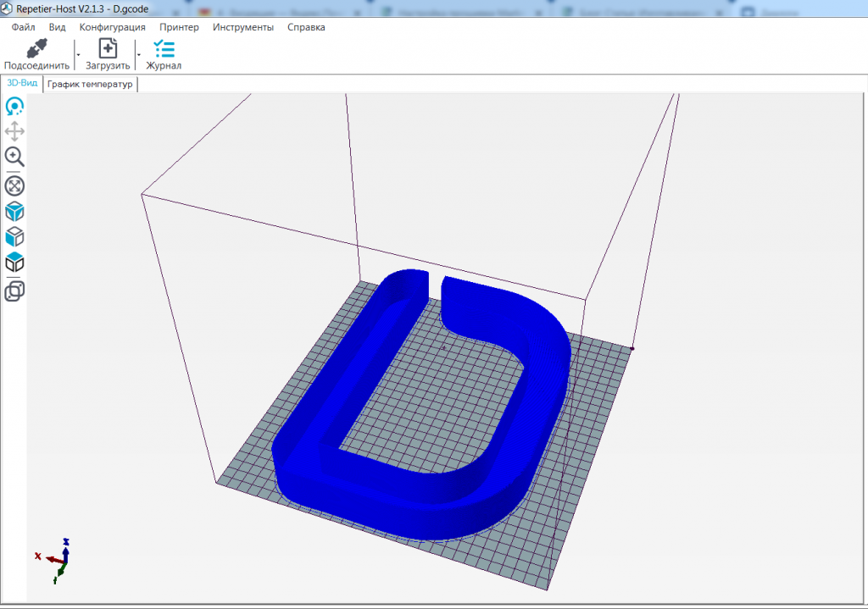Switch to front cube view
The height and width of the screenshot is (609, 868).
point(14,236)
